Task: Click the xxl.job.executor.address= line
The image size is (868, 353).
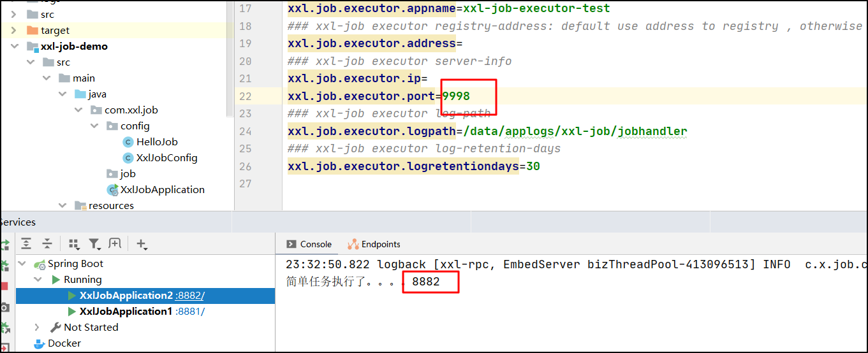Action: tap(375, 44)
